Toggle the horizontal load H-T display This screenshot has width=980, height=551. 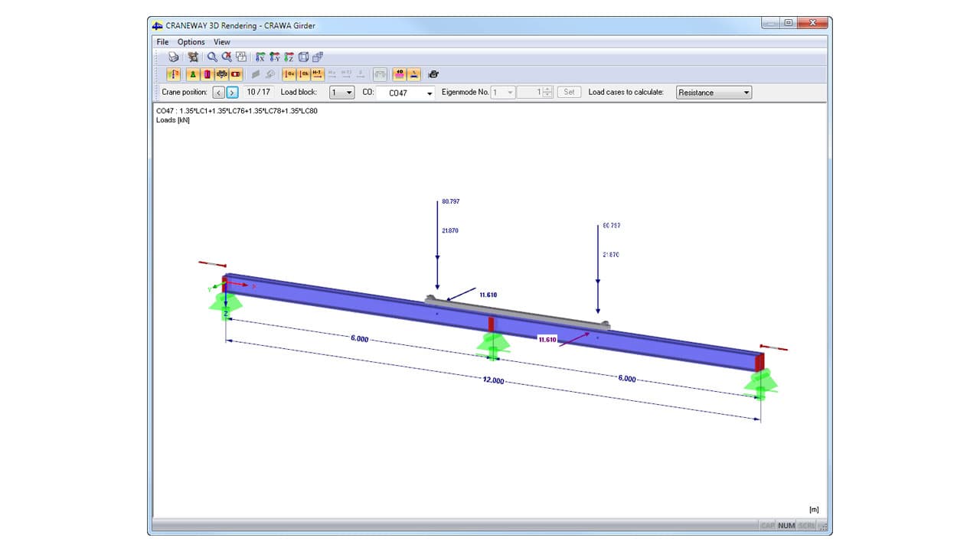316,74
